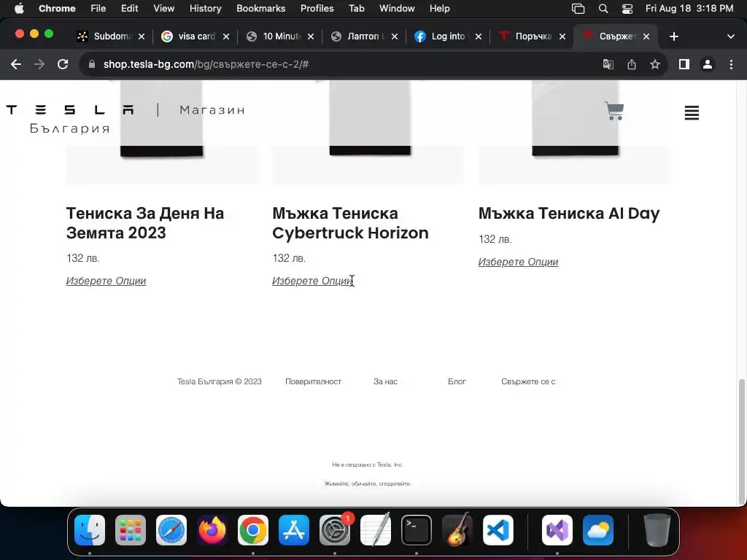Open Finder from the Dock
747x560 pixels.
pyautogui.click(x=90, y=530)
